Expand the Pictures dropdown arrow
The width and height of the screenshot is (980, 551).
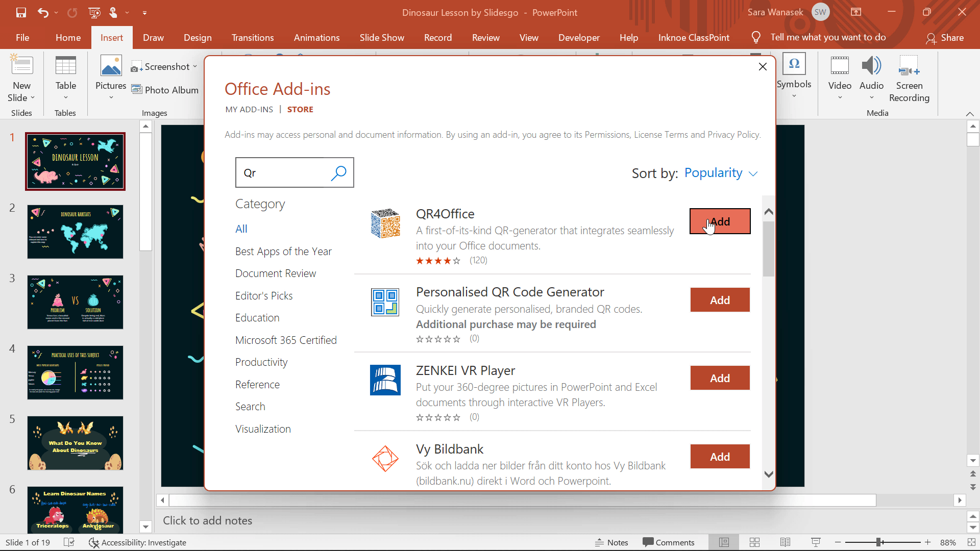(111, 98)
